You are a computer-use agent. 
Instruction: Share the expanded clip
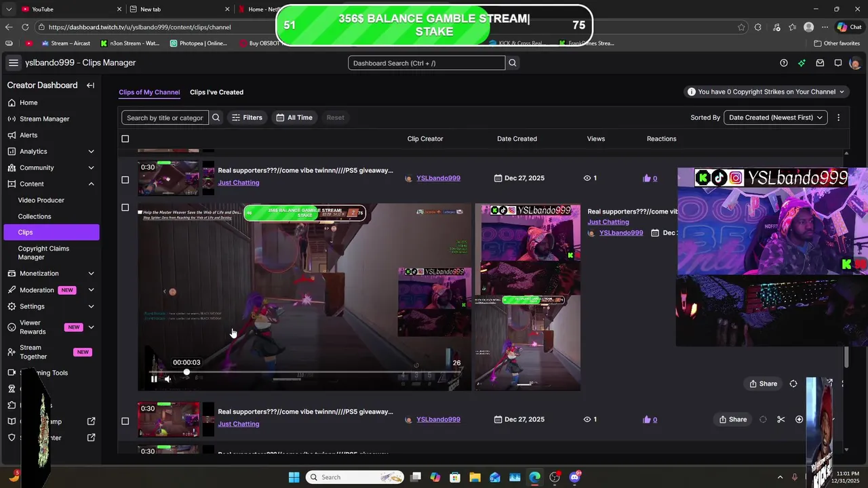tap(763, 384)
